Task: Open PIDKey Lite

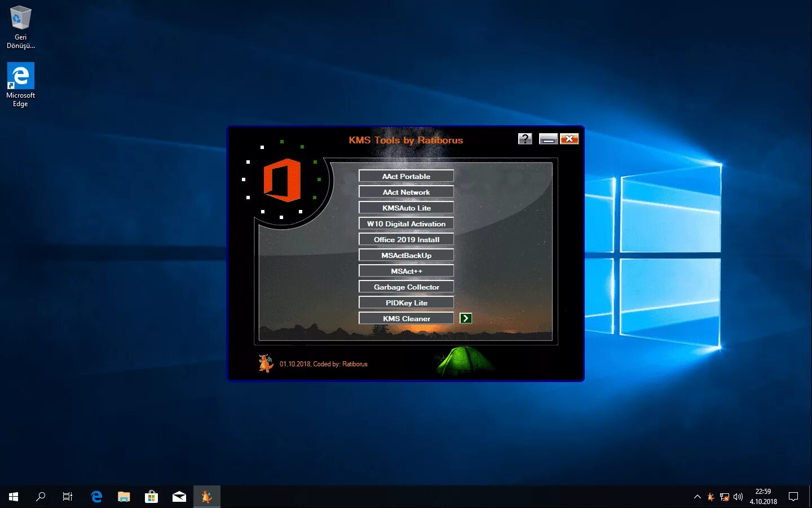Action: (x=406, y=303)
